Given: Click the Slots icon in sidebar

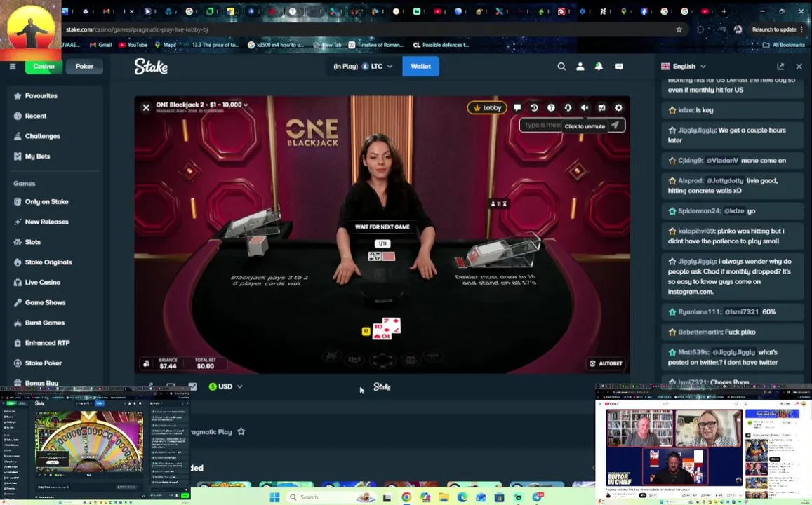Looking at the screenshot, I should tap(18, 242).
